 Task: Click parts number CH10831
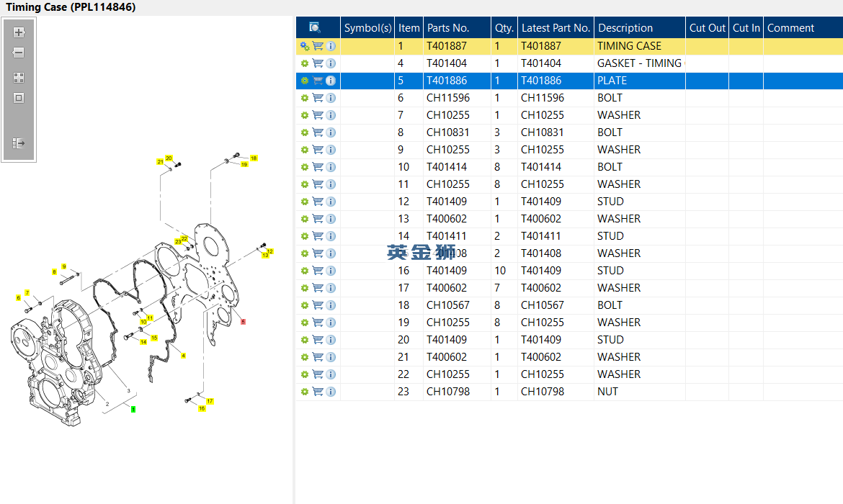point(448,132)
